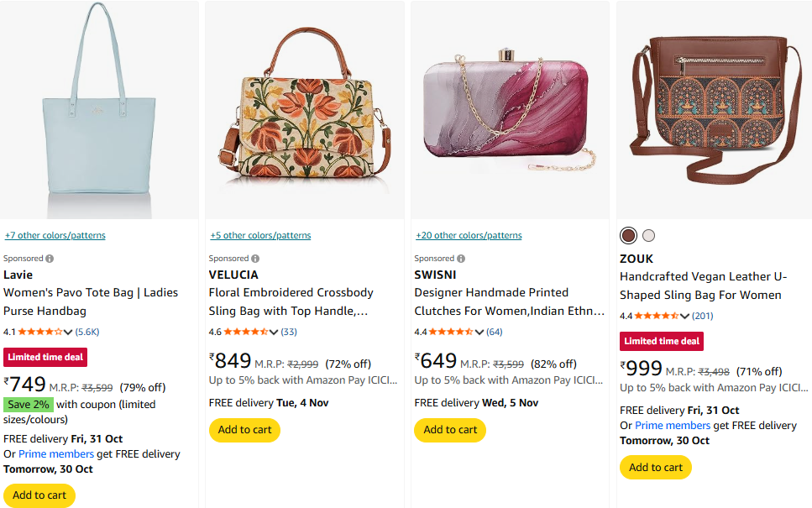This screenshot has width=812, height=508.
Task: Click the star rating of ZOUK sling bag
Action: 657,316
